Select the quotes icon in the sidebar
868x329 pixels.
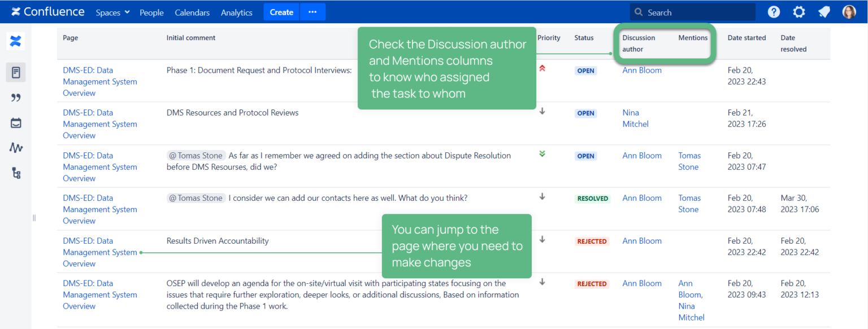(15, 97)
